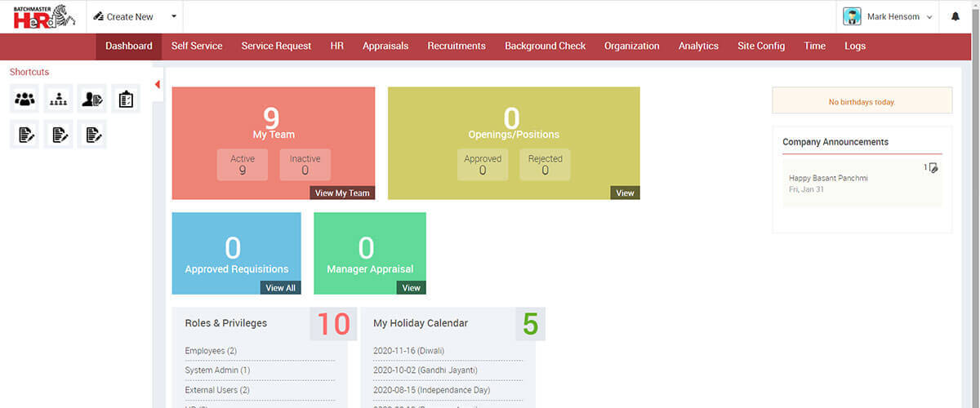Click View All on Approved Requisitions
This screenshot has height=408, width=980.
click(280, 287)
